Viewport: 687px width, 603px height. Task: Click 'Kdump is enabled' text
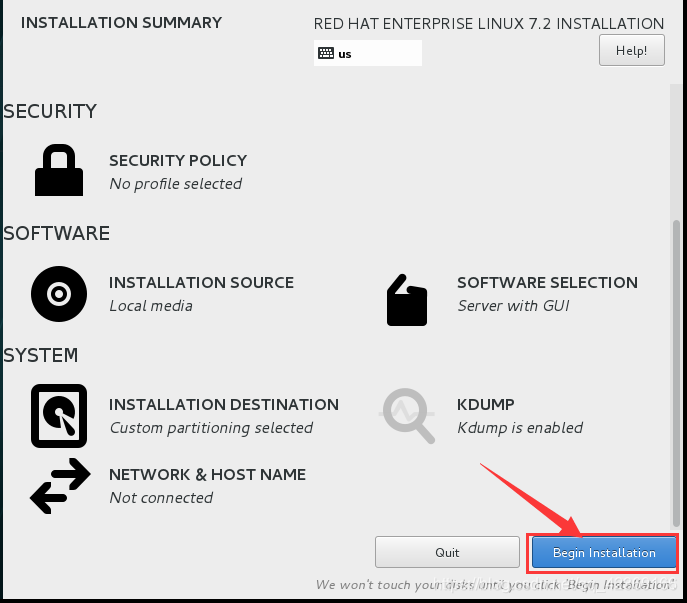(x=520, y=428)
